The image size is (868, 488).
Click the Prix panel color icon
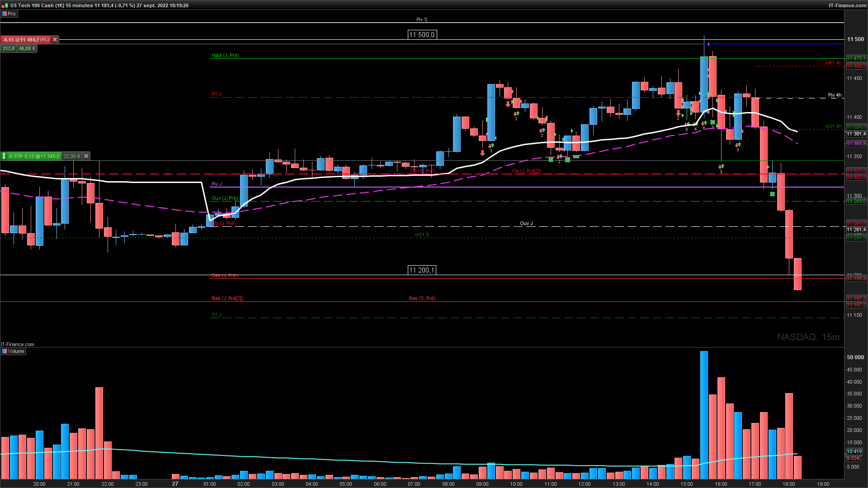pos(4,14)
